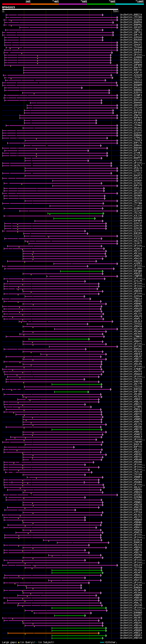The image size is (146, 644).
Task: Select hit label UniRef100_A2Q168
Action: (131, 75)
